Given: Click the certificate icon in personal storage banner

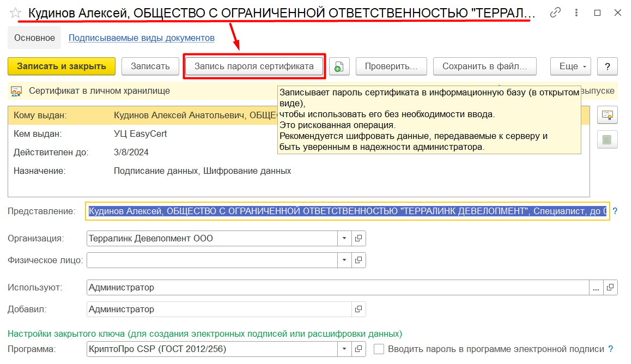Looking at the screenshot, I should (x=16, y=92).
